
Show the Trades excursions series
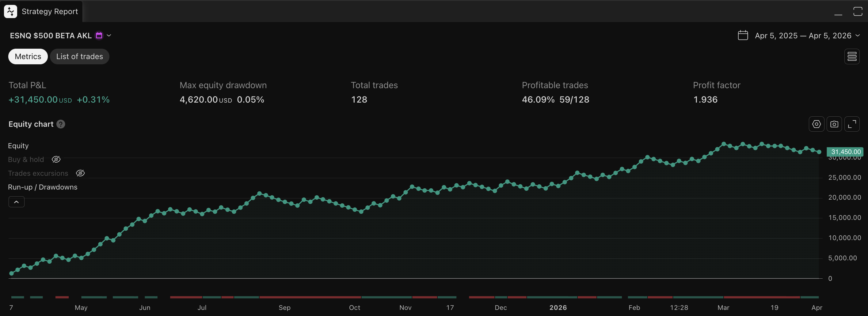(x=80, y=173)
